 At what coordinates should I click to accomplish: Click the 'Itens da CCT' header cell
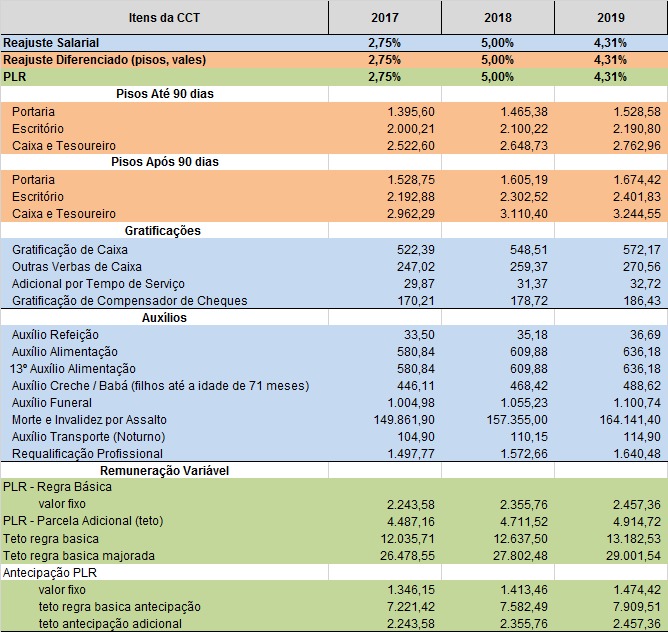coord(164,18)
